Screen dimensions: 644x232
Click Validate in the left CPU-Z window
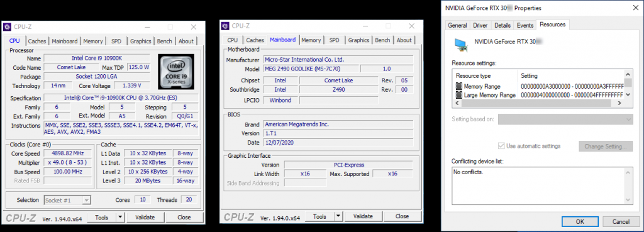pyautogui.click(x=145, y=217)
